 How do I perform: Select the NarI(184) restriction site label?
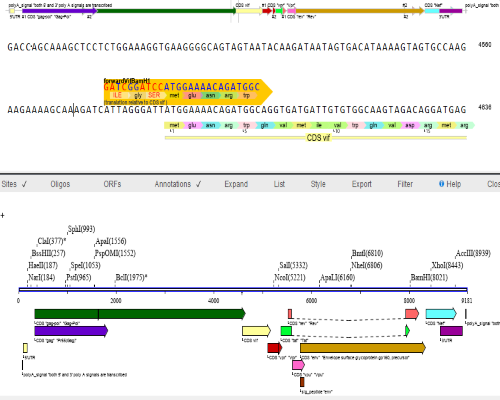click(42, 277)
